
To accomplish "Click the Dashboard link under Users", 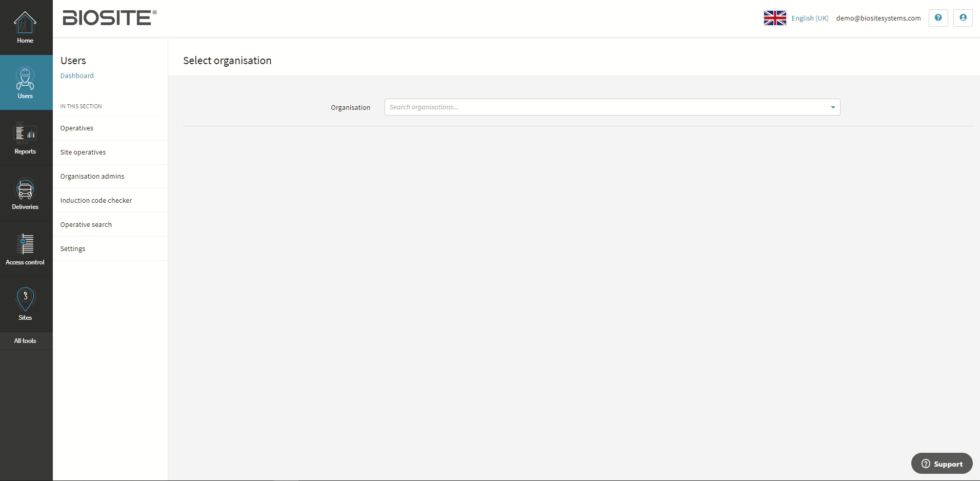I will coord(77,76).
